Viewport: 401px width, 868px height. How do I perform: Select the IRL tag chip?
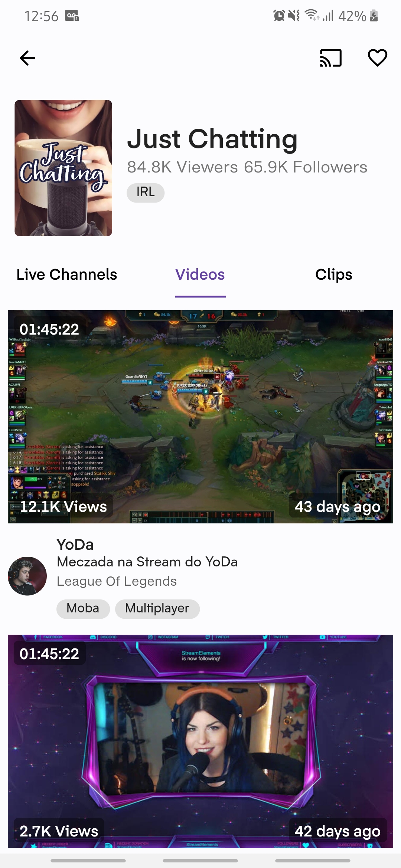[x=146, y=193]
